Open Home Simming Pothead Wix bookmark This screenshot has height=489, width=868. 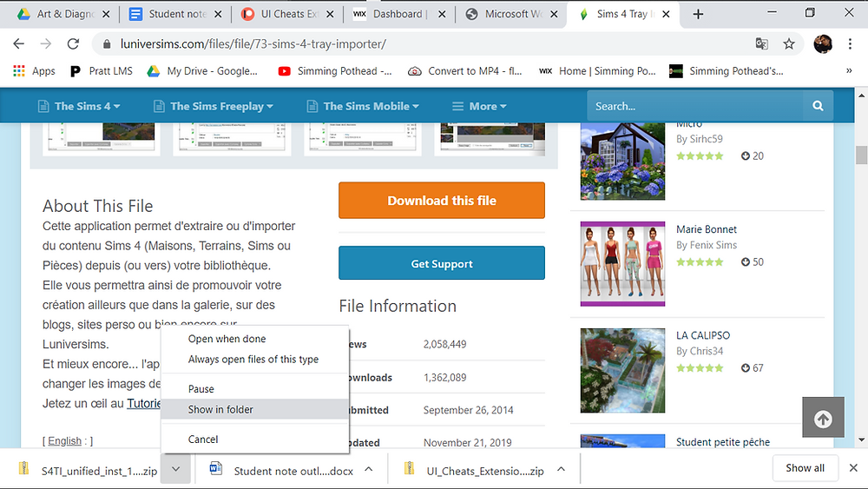[598, 71]
